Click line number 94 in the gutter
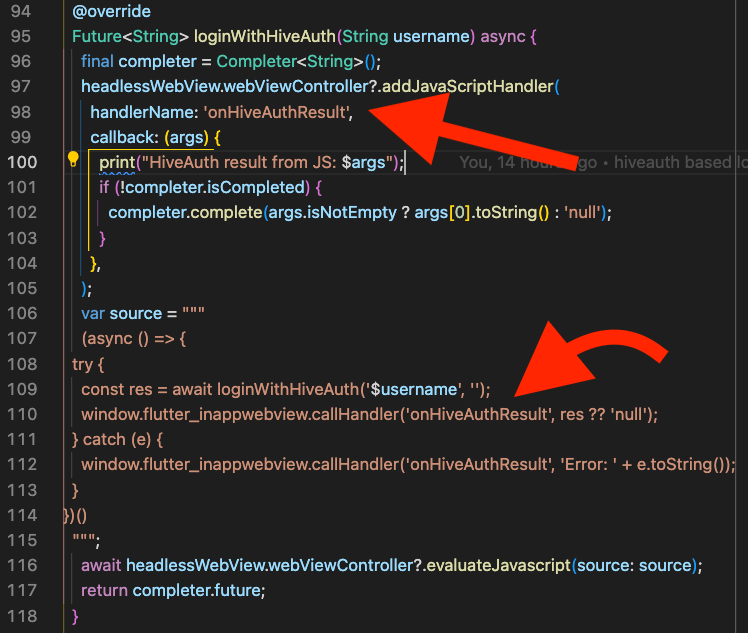Screen dimensions: 748x633 pos(21,11)
